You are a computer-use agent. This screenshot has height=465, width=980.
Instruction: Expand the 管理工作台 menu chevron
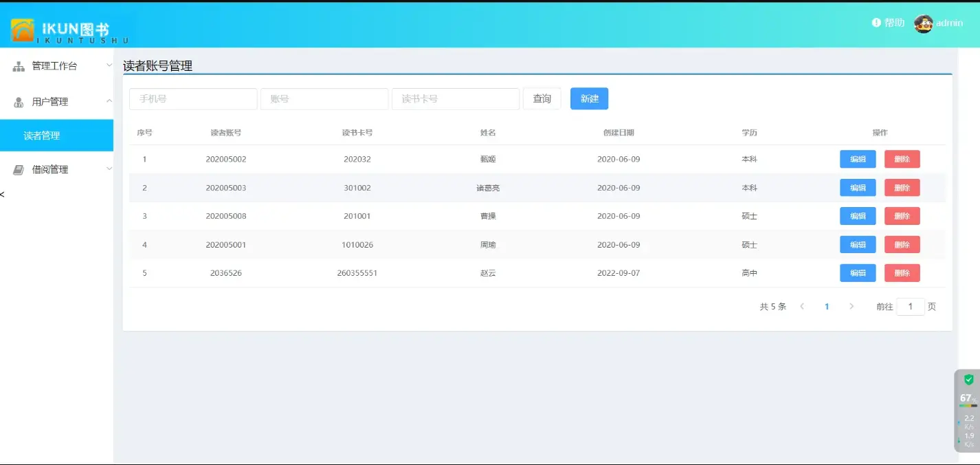[x=109, y=65]
